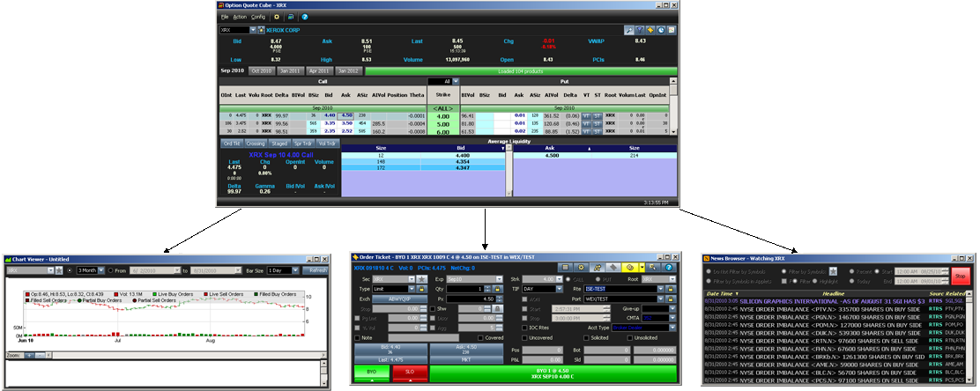Toggle the lock icon next to Rte field
This screenshot has width=980, height=391.
pyautogui.click(x=671, y=289)
